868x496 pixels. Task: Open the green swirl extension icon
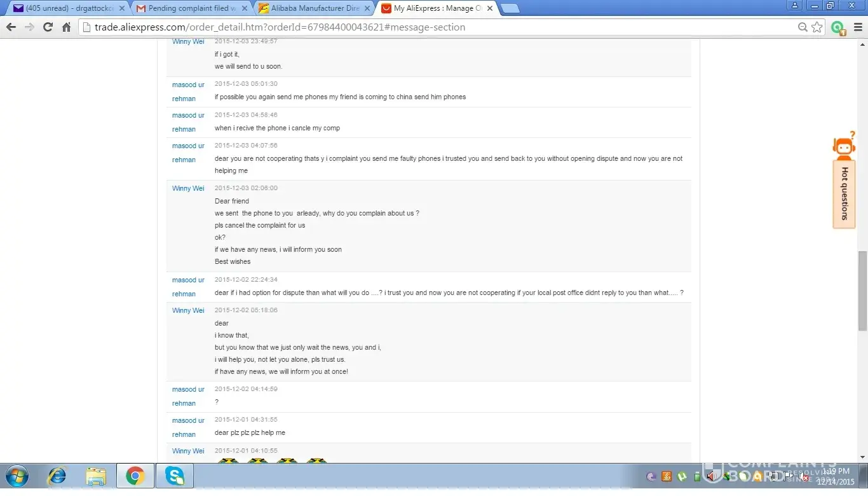click(x=838, y=27)
